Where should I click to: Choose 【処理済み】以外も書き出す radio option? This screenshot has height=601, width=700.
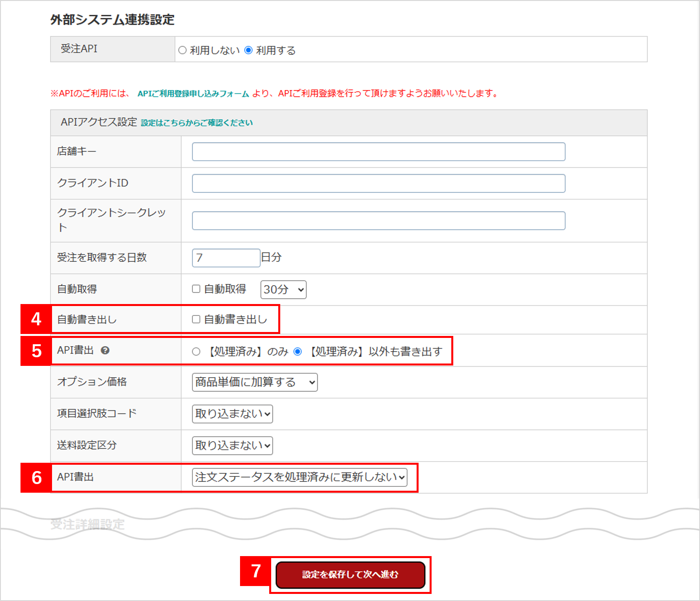[298, 352]
